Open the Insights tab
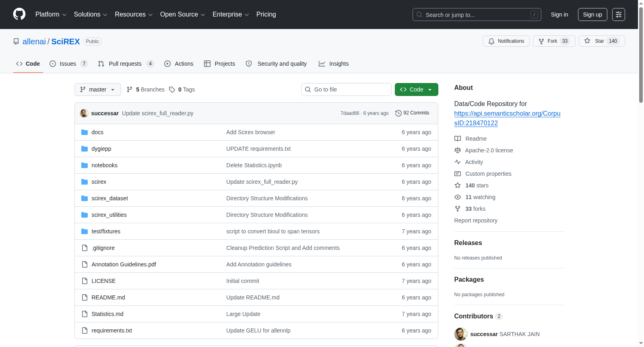Screen dimensions: 644x347 pyautogui.click(x=334, y=64)
